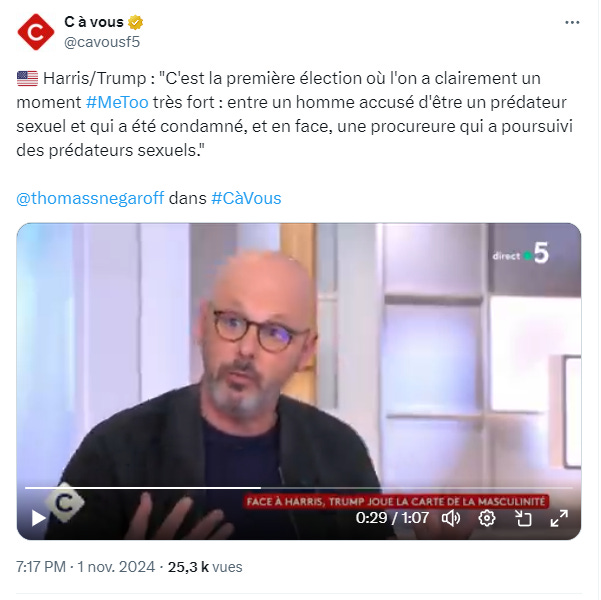Expand video to fullscreen
Viewport: 601px width, 600px height.
[x=559, y=518]
